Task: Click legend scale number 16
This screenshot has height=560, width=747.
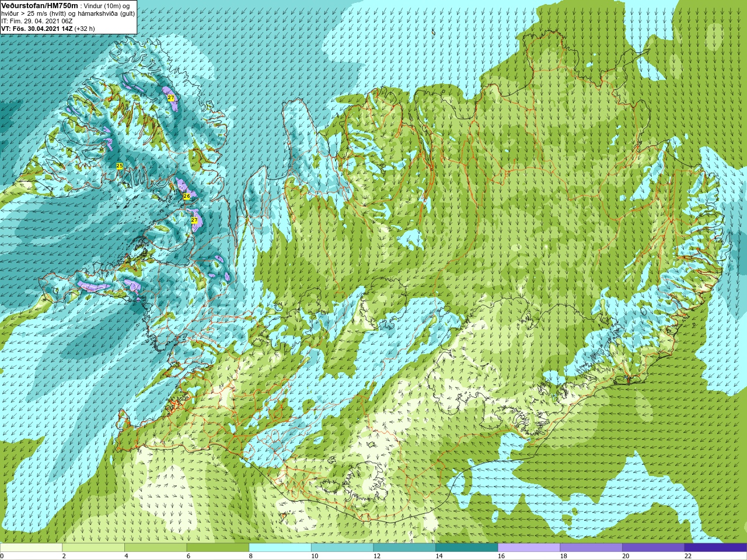Action: pyautogui.click(x=501, y=556)
